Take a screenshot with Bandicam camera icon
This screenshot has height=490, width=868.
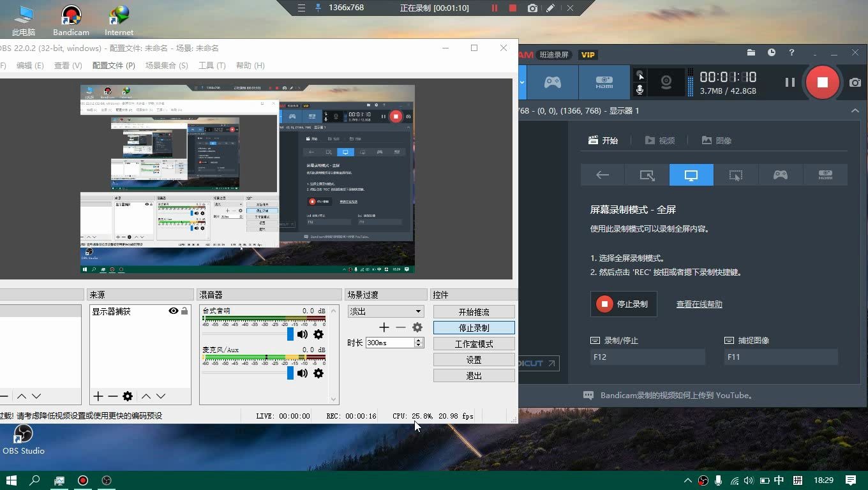pyautogui.click(x=855, y=82)
